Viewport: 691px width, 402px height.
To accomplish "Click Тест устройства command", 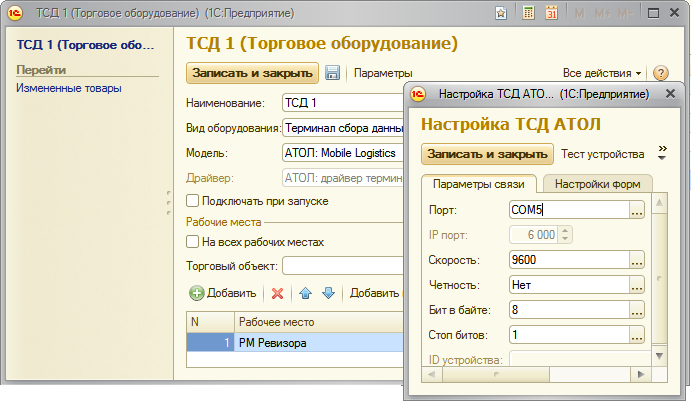I will [602, 154].
